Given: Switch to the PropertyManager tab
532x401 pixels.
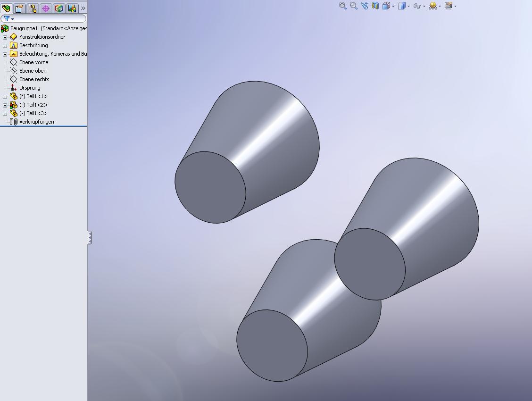Looking at the screenshot, I should pyautogui.click(x=19, y=8).
